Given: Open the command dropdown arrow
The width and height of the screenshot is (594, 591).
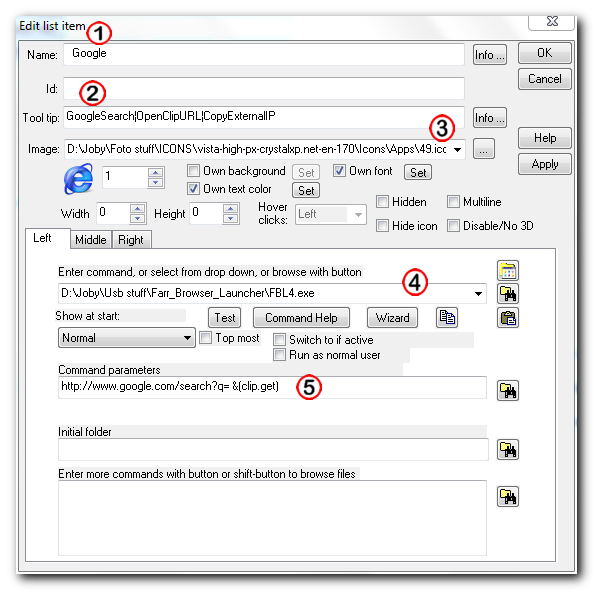Looking at the screenshot, I should tap(478, 294).
